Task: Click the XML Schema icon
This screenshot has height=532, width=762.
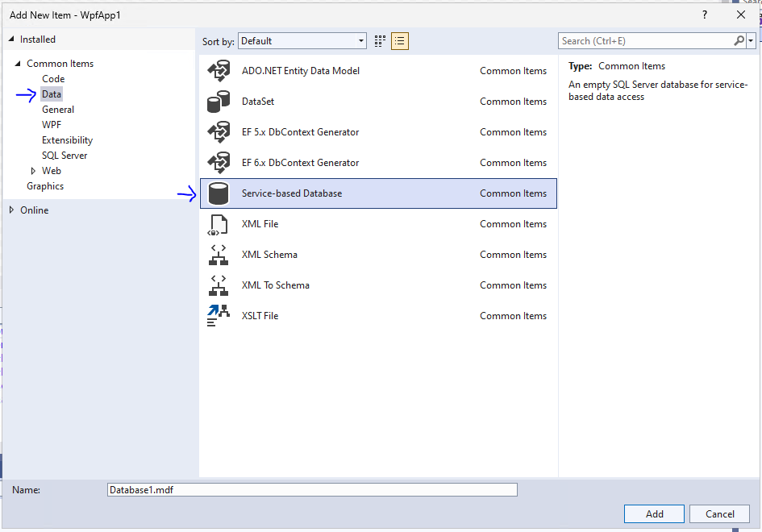Action: click(219, 255)
